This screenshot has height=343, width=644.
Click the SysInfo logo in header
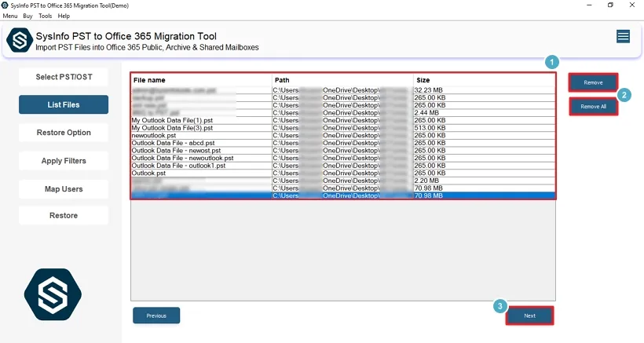pyautogui.click(x=19, y=41)
